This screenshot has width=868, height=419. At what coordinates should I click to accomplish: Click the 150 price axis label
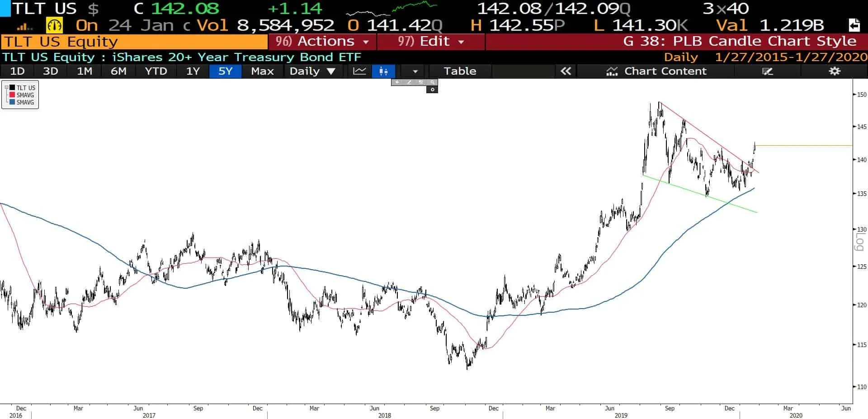(862, 95)
